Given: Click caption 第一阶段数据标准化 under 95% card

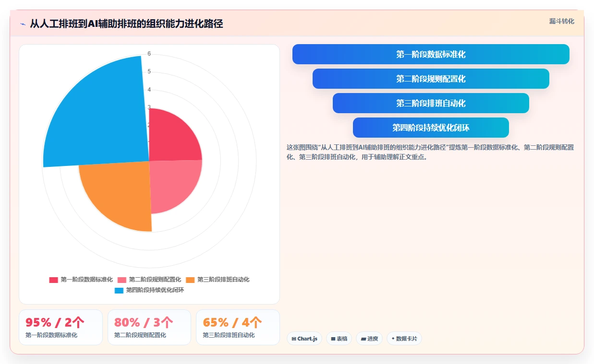Looking at the screenshot, I should coord(51,335).
